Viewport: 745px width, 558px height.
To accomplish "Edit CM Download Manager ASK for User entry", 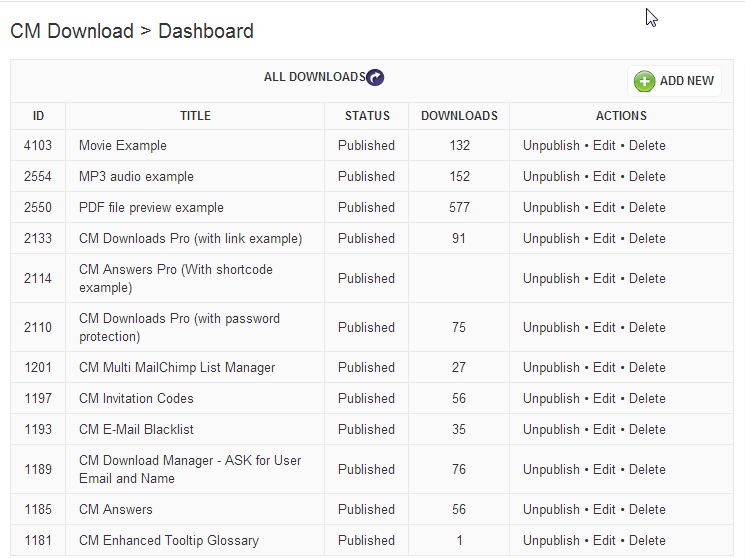I will point(604,470).
